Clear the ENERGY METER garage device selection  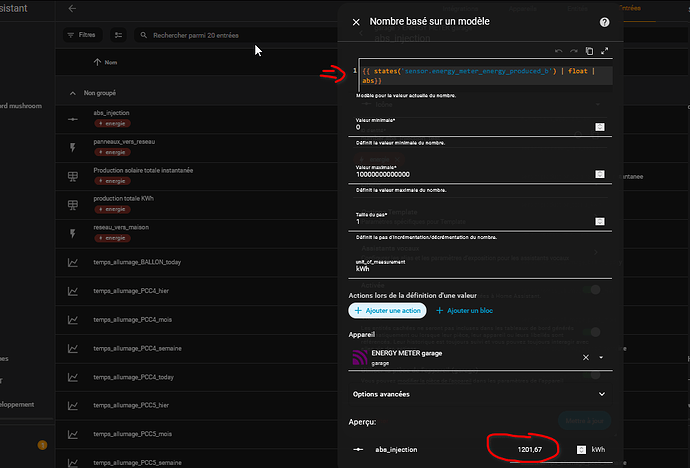pyautogui.click(x=586, y=357)
